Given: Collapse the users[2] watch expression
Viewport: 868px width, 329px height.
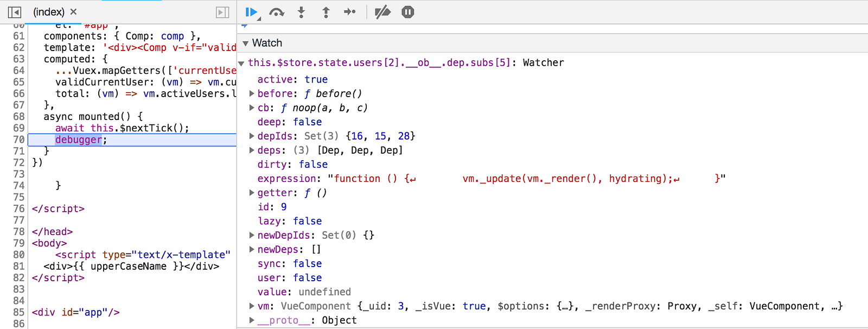Looking at the screenshot, I should [x=241, y=64].
